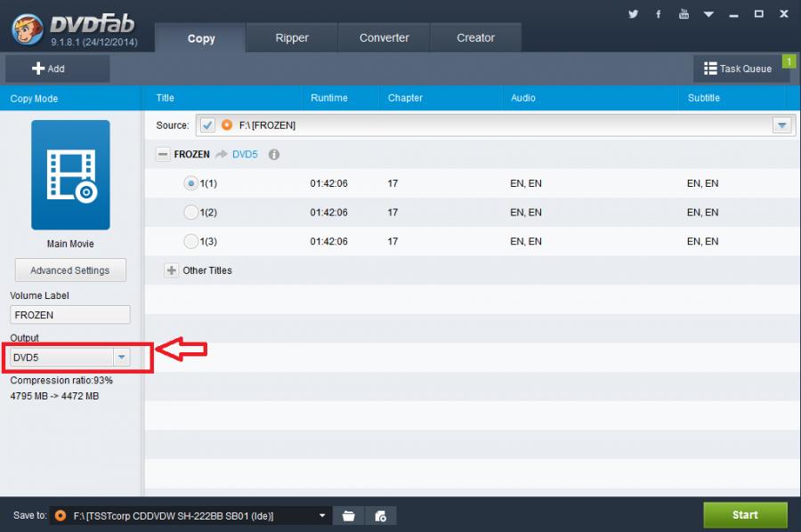Select title 1(1) radio button
Image resolution: width=801 pixels, height=532 pixels.
point(190,183)
